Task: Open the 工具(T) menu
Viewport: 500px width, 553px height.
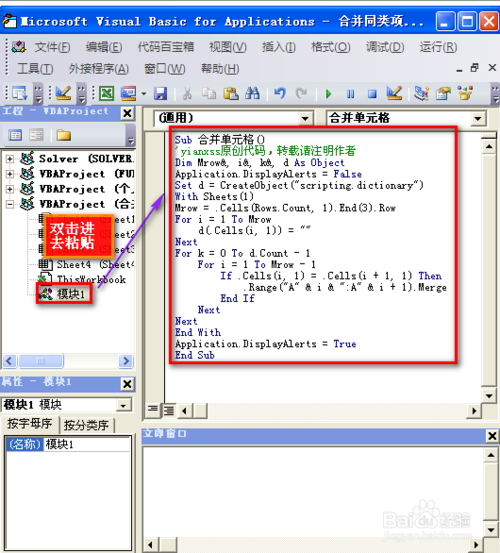Action: pyautogui.click(x=35, y=69)
